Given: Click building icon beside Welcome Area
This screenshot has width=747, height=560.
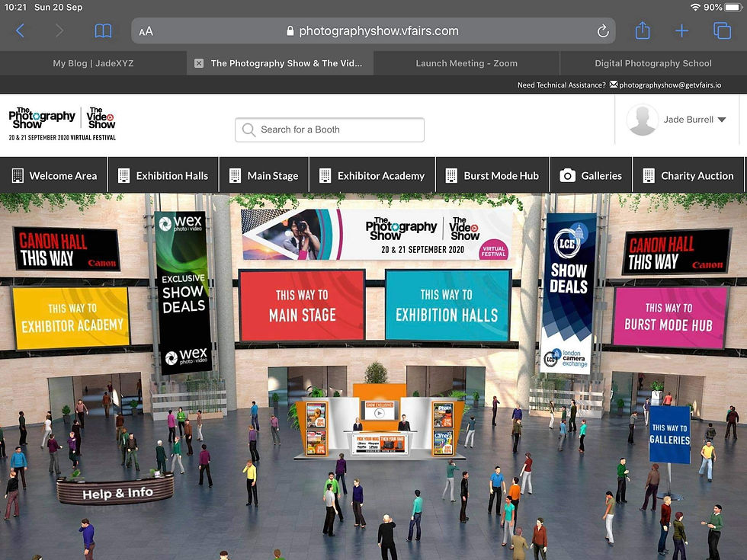Looking at the screenshot, I should pyautogui.click(x=18, y=176).
